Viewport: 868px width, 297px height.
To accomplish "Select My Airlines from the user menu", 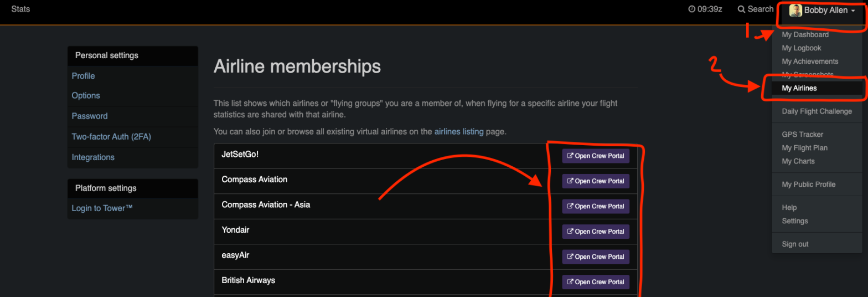I will click(x=799, y=88).
